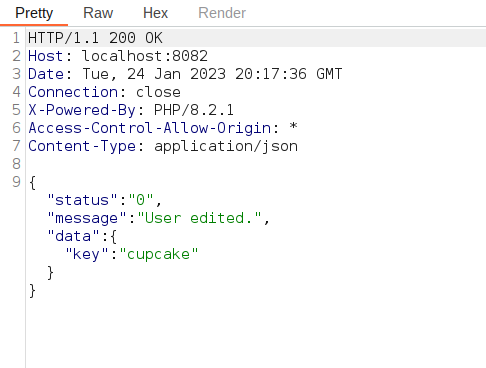
Task: Select the Hex tab
Action: tap(155, 13)
